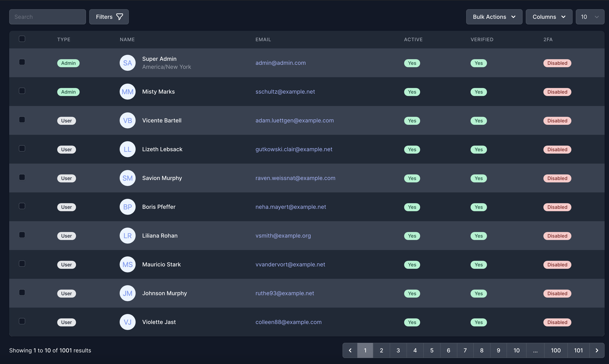Select all rows with the header checkbox
This screenshot has width=609, height=364.
tap(22, 39)
